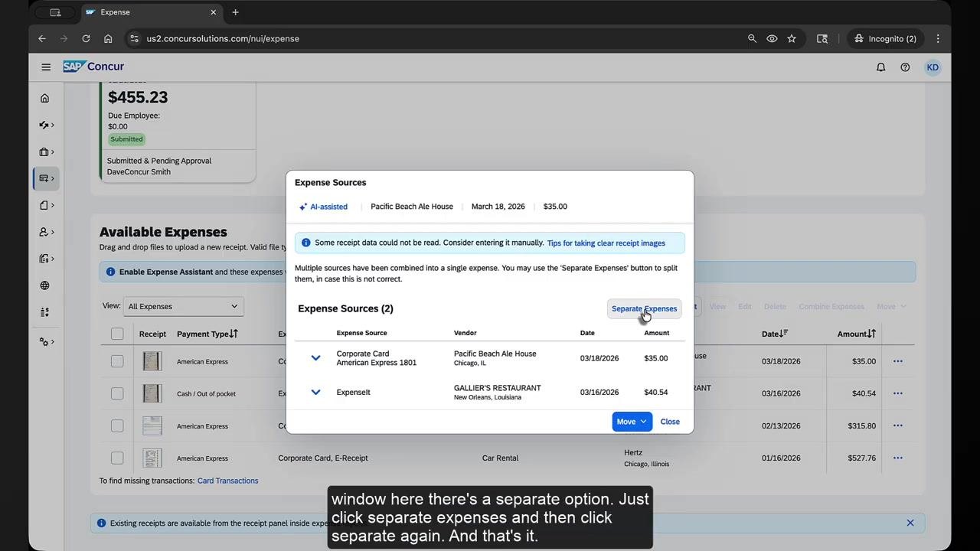The image size is (980, 551).
Task: Open the Card Transactions link
Action: (x=227, y=481)
